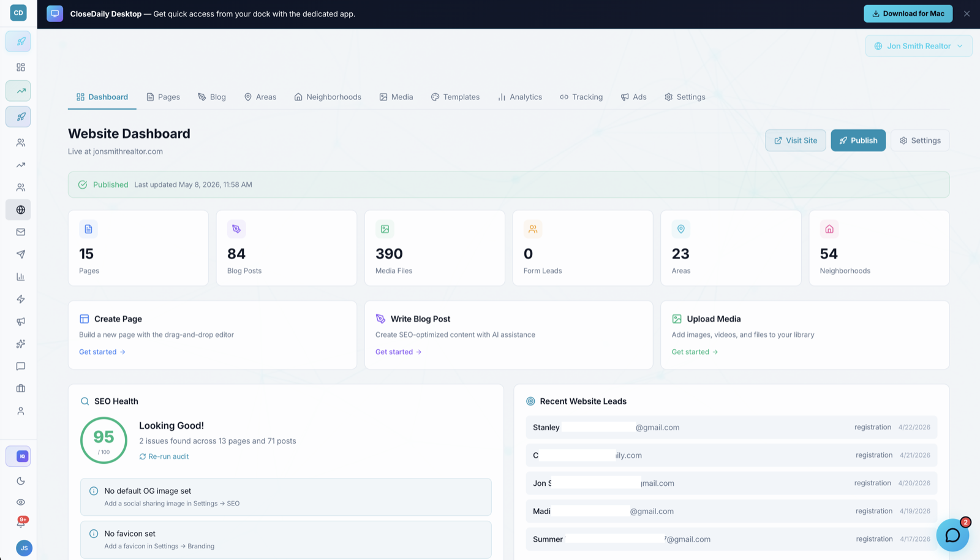The image size is (980, 560).
Task: Open the Summer lead row
Action: (731, 539)
